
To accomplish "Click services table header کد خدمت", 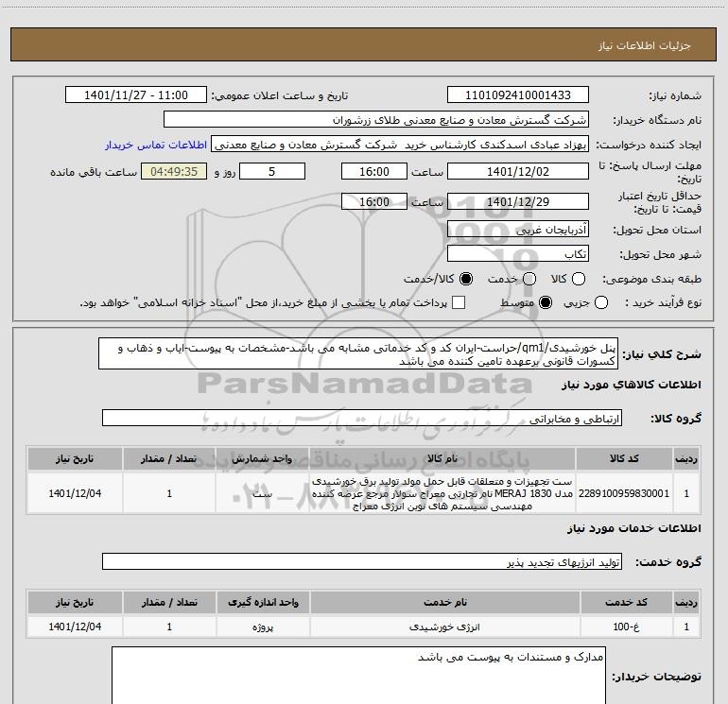I will coord(626,602).
